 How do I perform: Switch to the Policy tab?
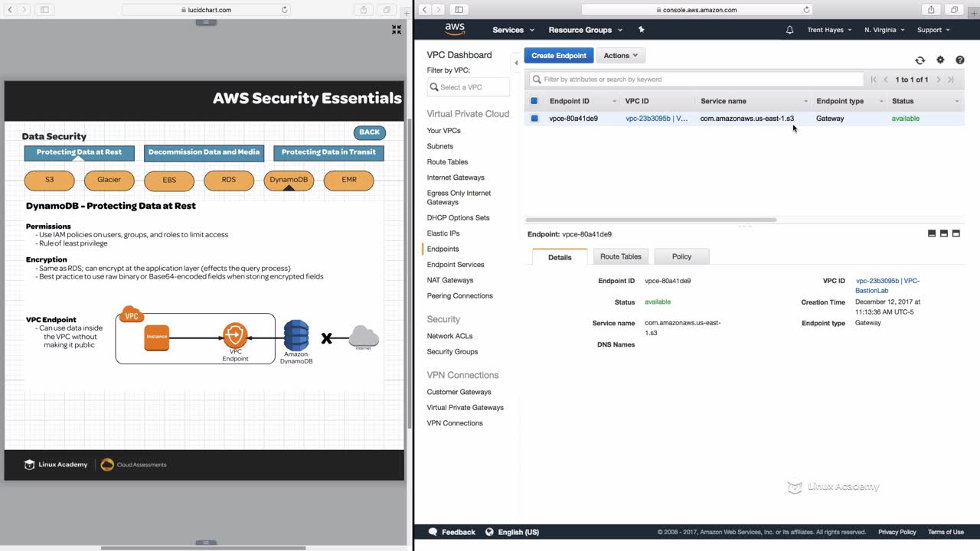click(681, 256)
